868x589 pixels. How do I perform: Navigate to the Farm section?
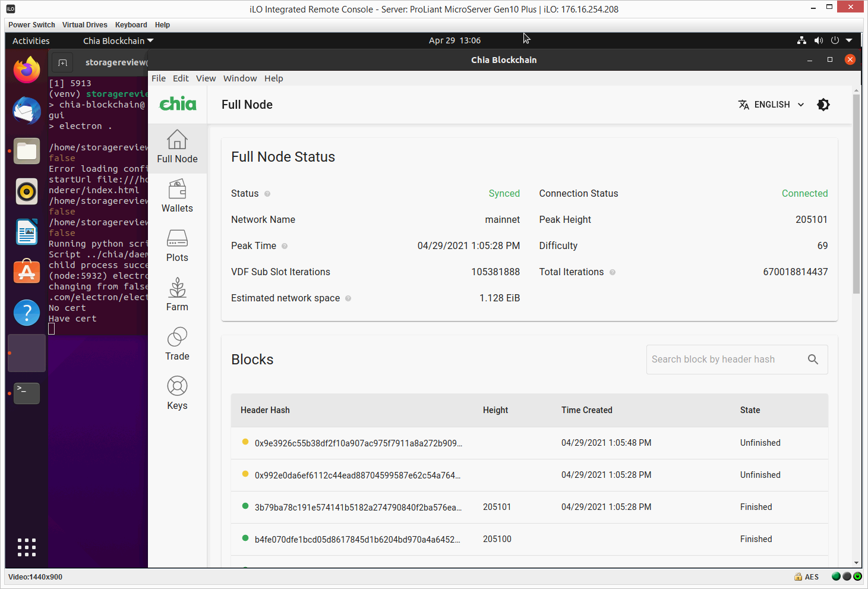click(x=176, y=294)
